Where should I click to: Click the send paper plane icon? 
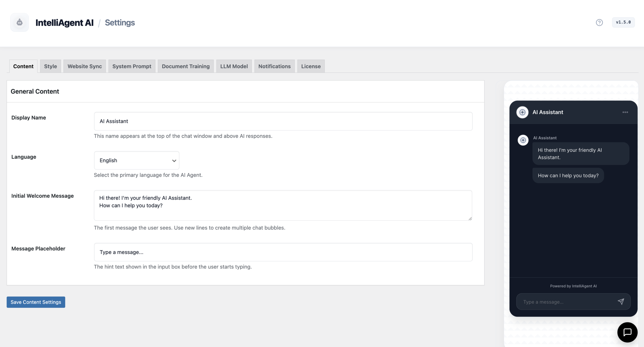click(x=621, y=301)
